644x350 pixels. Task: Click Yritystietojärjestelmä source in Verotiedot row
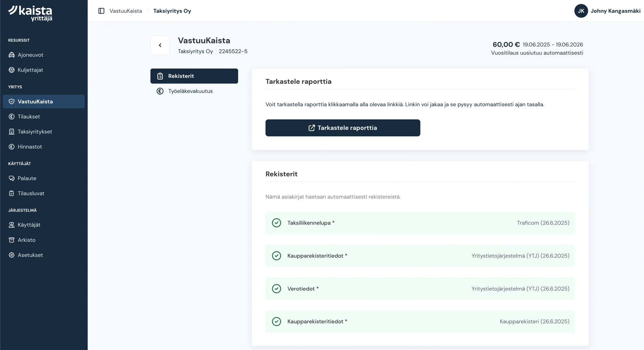(520, 289)
